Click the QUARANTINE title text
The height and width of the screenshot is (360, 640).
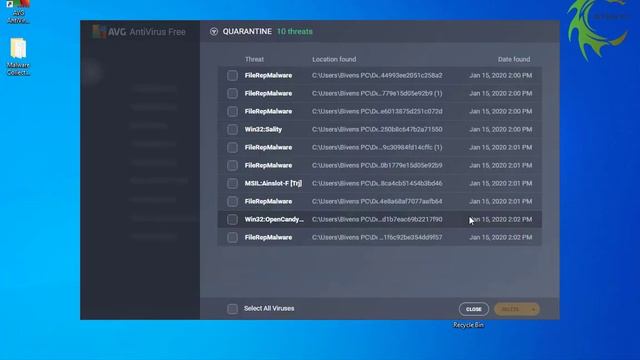[247, 31]
